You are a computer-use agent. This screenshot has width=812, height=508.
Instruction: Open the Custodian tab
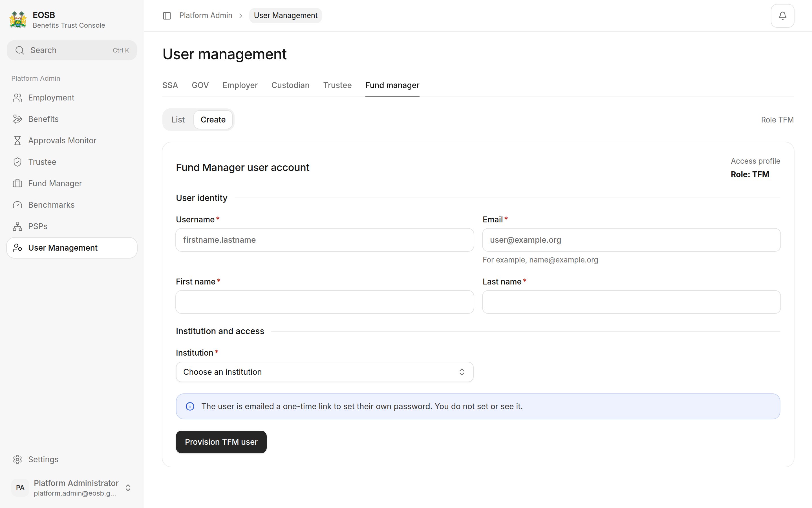290,85
